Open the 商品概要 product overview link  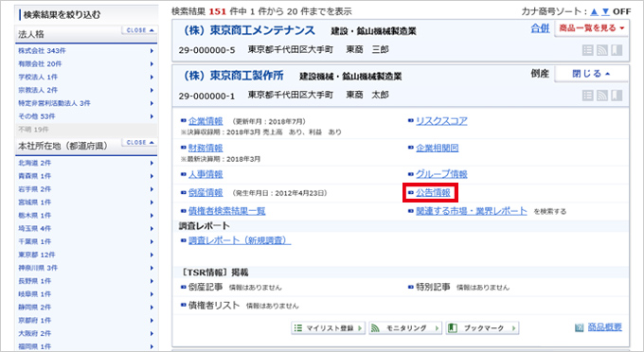604,327
